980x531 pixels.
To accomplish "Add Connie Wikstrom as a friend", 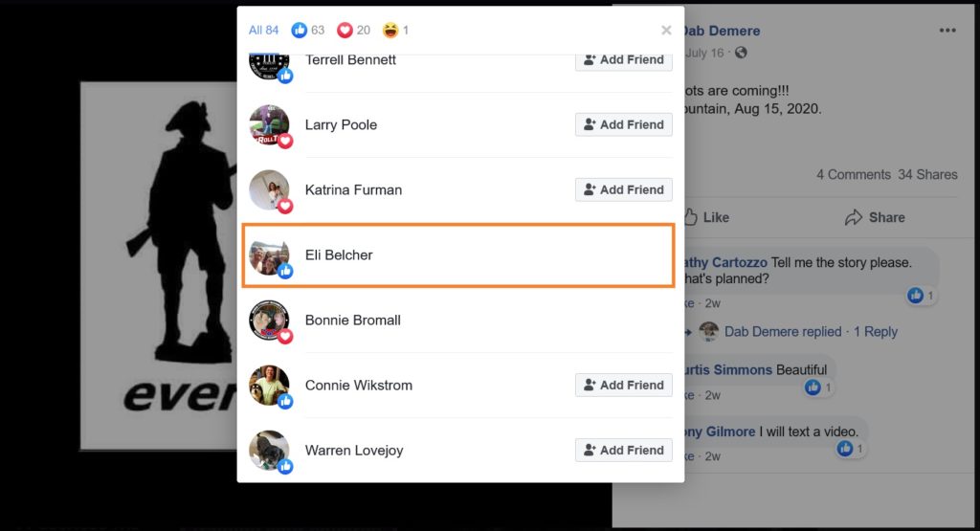I will point(624,385).
